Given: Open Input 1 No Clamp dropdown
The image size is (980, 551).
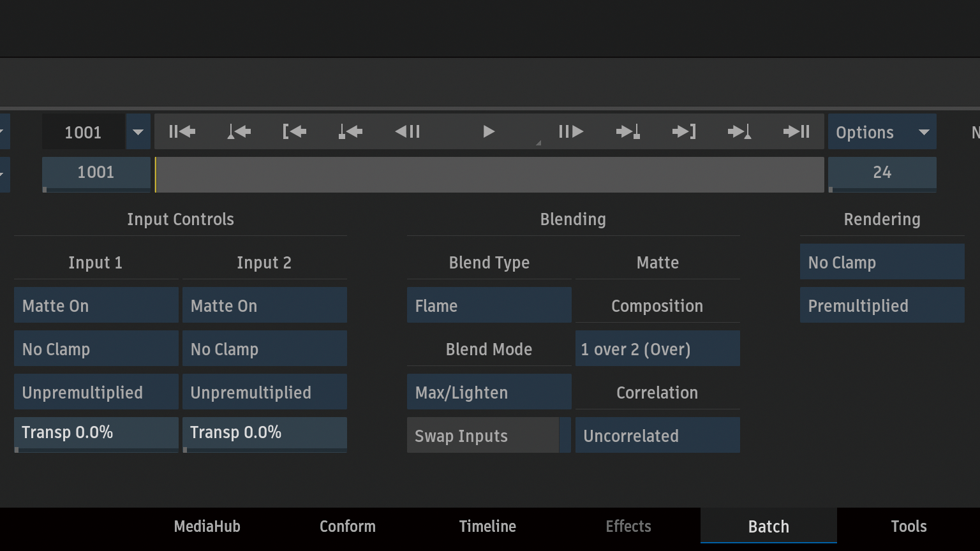Looking at the screenshot, I should pos(96,349).
